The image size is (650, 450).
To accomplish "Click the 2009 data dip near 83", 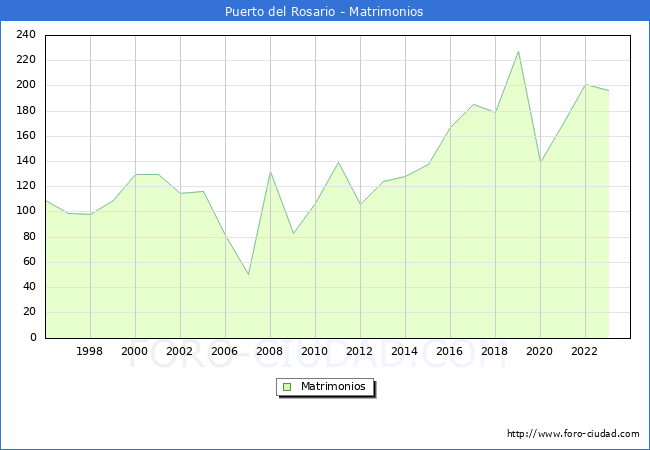I will point(293,233).
